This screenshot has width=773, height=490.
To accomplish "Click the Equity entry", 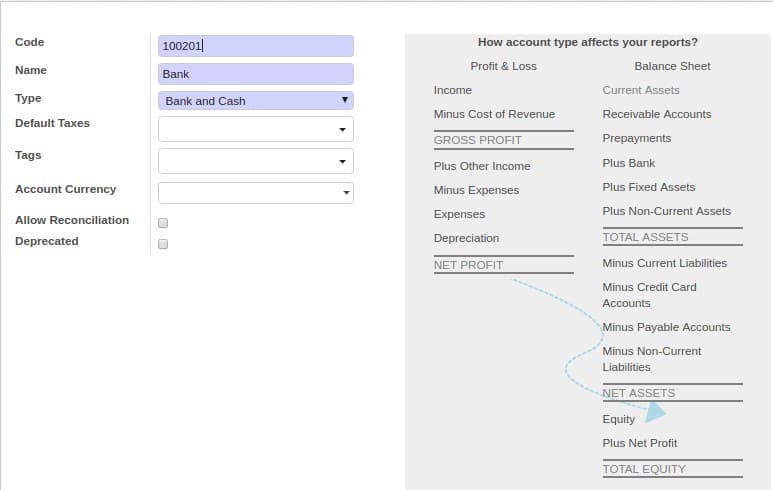I will (x=619, y=419).
